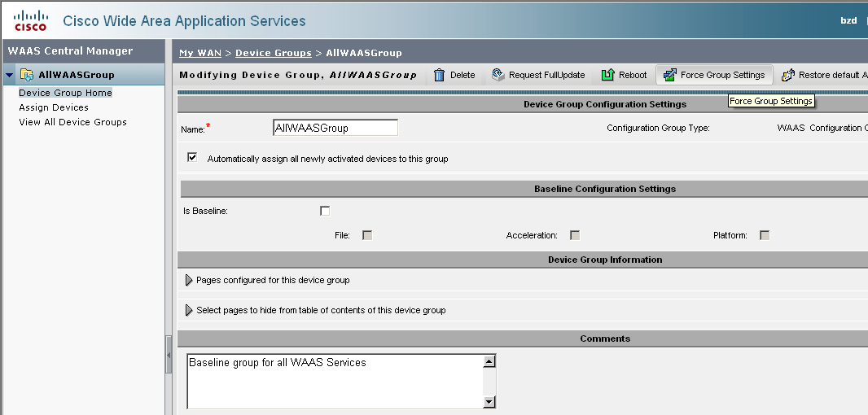Expand Select pages to hide section
868x415 pixels.
pos(189,310)
